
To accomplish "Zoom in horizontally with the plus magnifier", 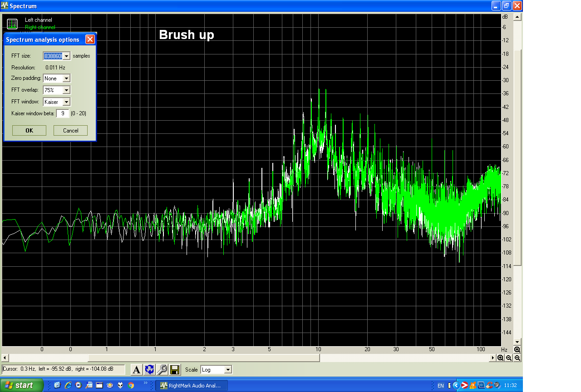I will 500,358.
